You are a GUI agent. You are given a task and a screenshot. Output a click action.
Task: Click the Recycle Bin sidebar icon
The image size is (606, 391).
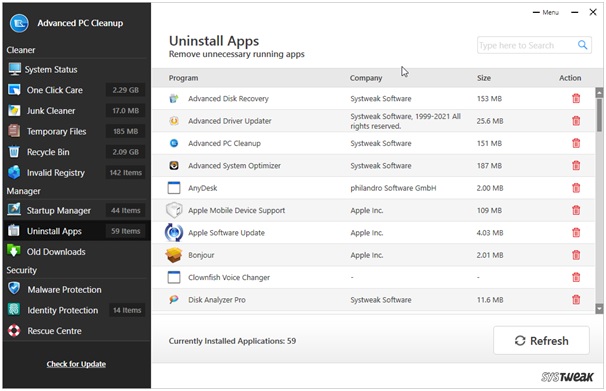14,151
